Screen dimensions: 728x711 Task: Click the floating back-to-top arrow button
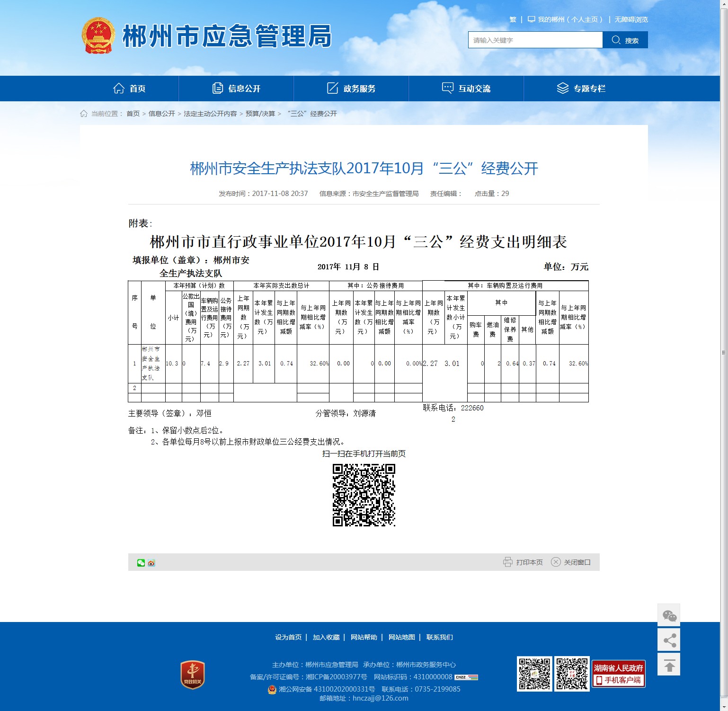(669, 665)
